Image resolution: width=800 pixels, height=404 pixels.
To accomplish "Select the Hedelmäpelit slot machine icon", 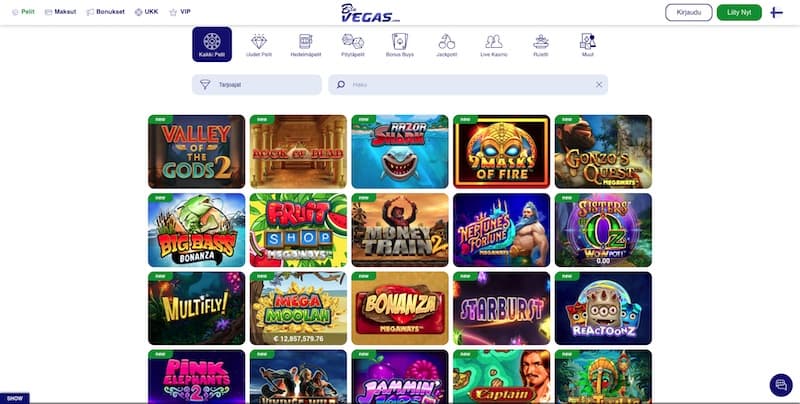I will tap(306, 45).
